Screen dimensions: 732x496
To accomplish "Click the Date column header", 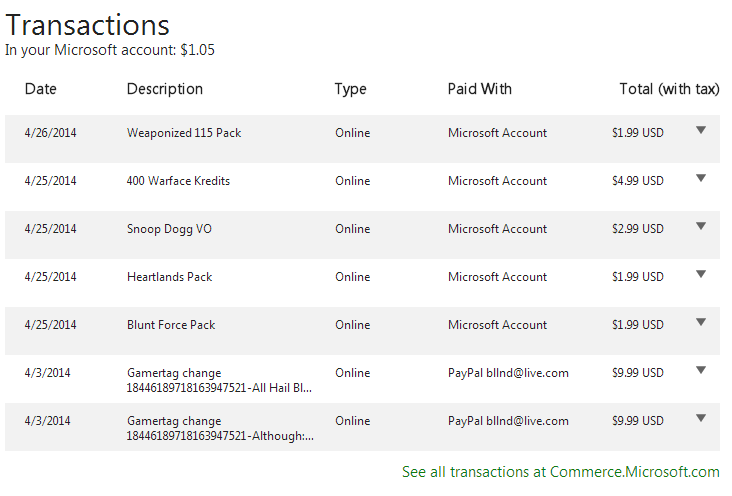I will (x=41, y=89).
